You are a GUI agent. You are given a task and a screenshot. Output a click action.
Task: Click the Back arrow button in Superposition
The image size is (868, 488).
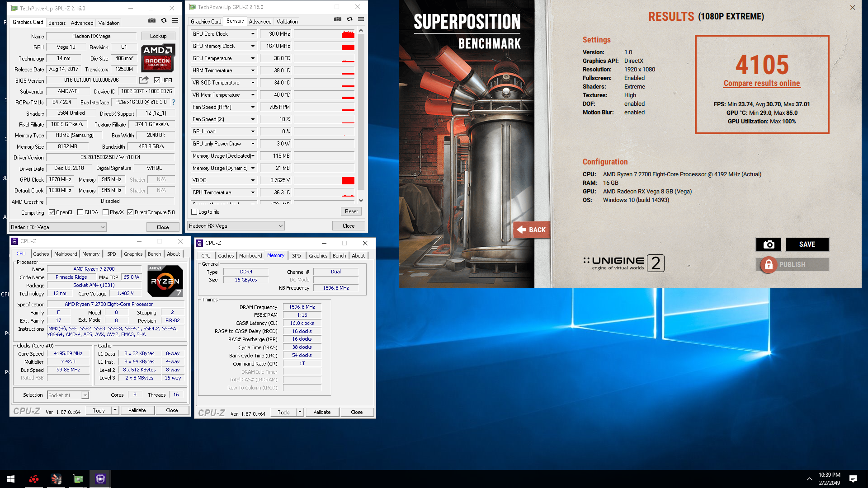pyautogui.click(x=532, y=230)
